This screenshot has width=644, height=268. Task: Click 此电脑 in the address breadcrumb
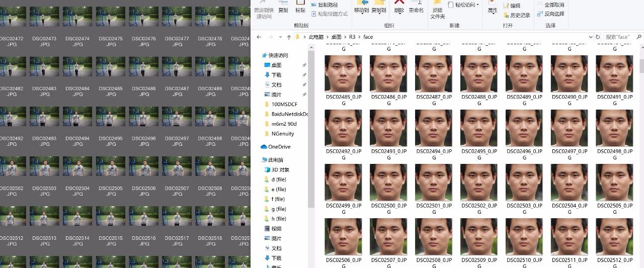pos(316,37)
